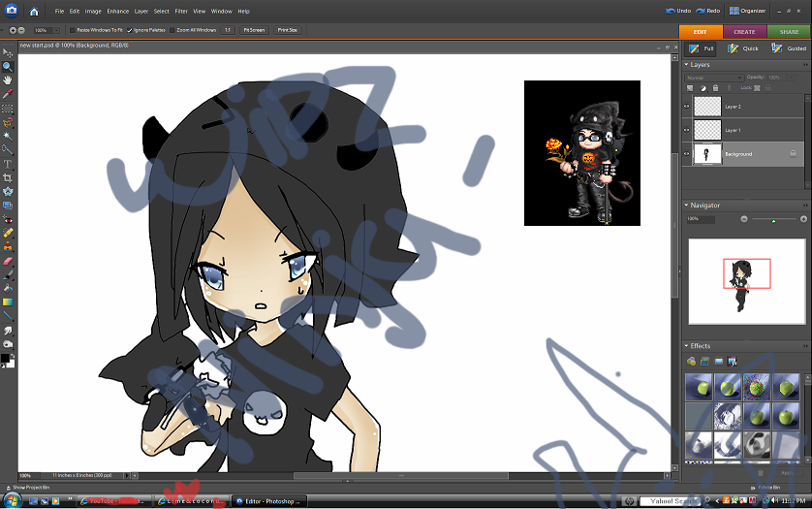Open the layer blend mode dropdown
The width and height of the screenshot is (812, 509).
click(714, 78)
